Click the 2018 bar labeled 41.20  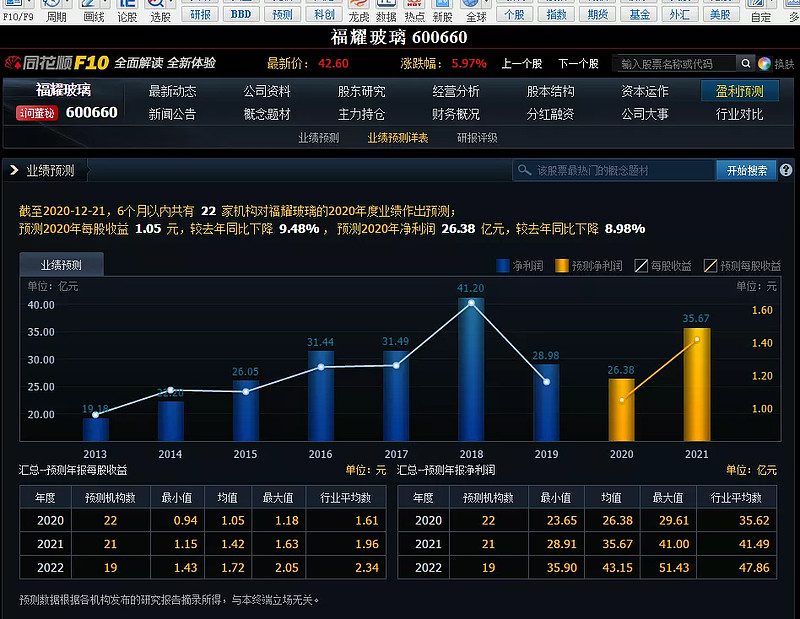tap(471, 369)
